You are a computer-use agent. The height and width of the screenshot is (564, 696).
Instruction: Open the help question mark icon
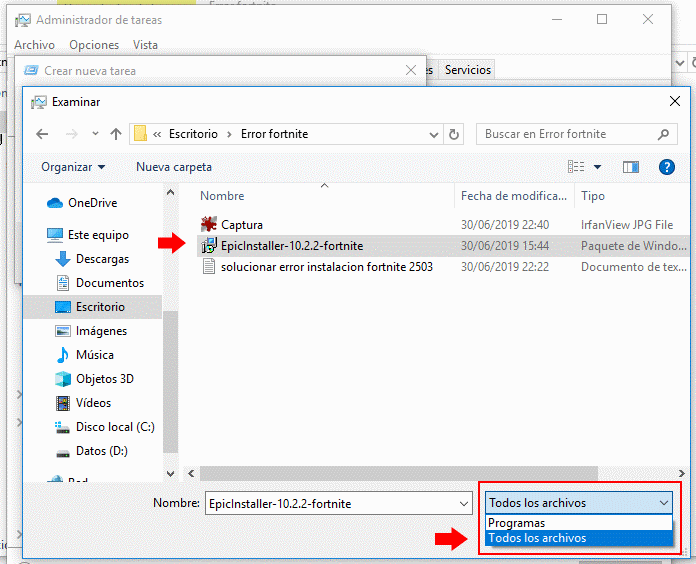tap(667, 167)
